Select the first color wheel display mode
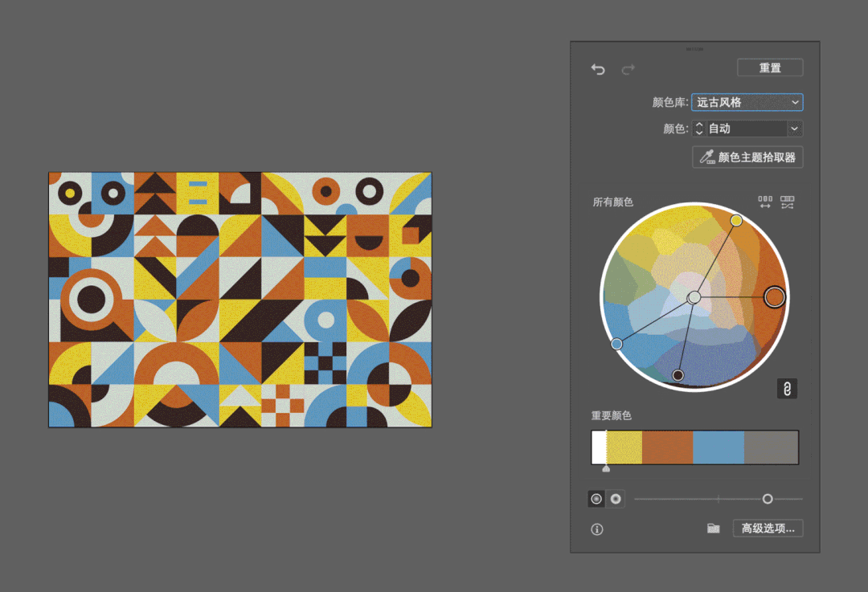The height and width of the screenshot is (592, 868). pos(596,499)
